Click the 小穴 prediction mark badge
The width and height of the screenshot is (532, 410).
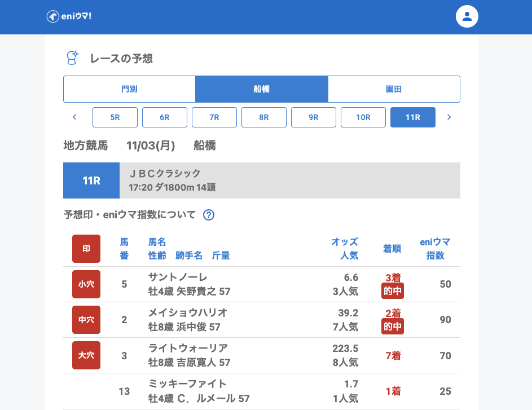coord(86,284)
